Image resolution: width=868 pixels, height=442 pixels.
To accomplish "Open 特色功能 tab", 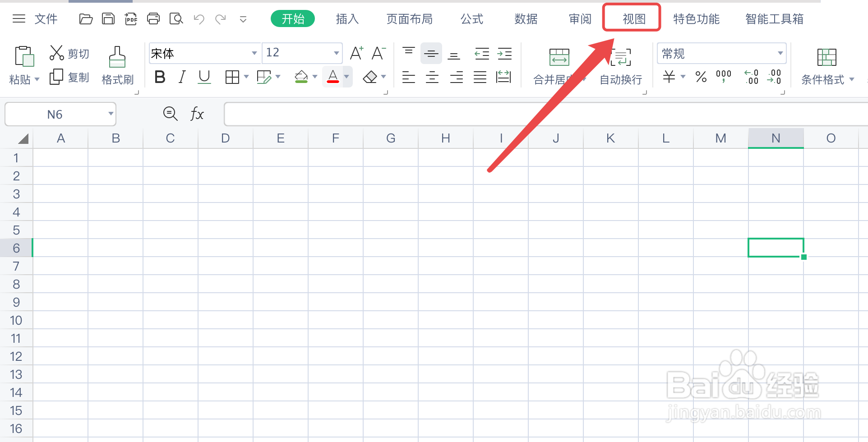I will coord(696,19).
